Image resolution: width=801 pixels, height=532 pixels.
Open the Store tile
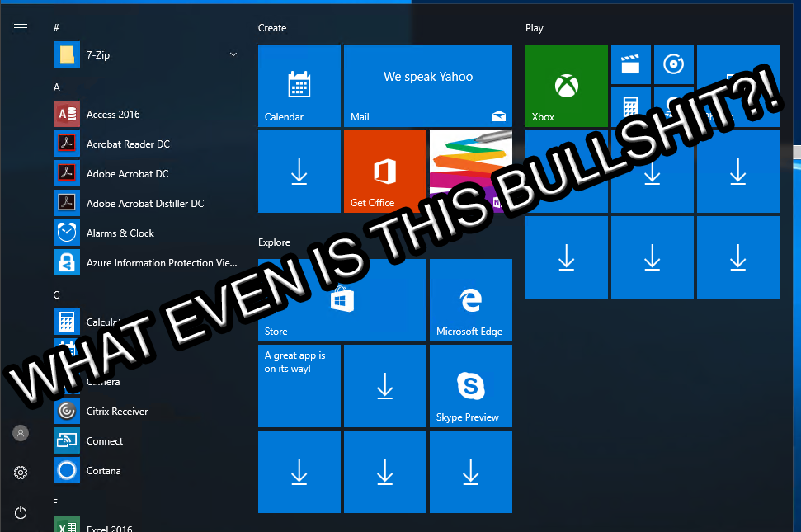pyautogui.click(x=342, y=299)
